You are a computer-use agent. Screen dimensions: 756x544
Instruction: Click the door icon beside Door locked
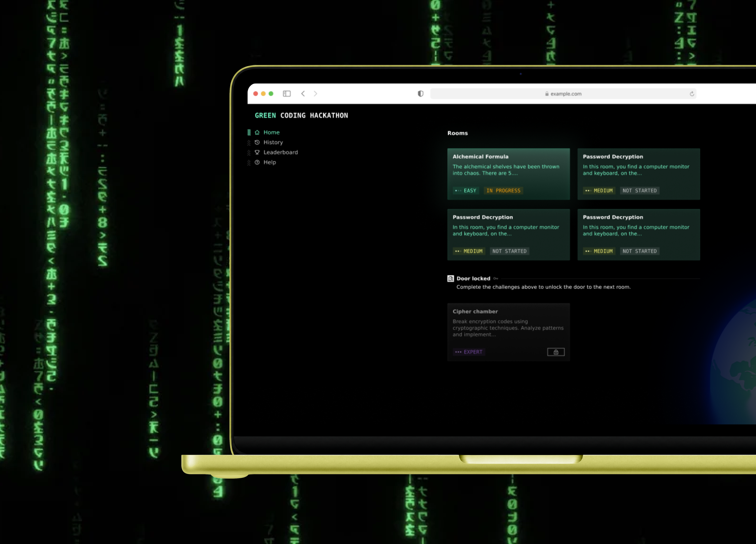(x=451, y=278)
